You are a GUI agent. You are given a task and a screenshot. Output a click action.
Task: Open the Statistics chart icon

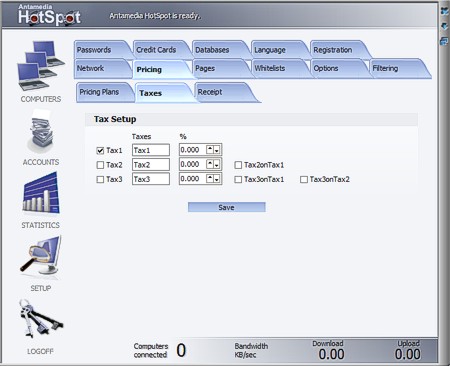(x=41, y=193)
